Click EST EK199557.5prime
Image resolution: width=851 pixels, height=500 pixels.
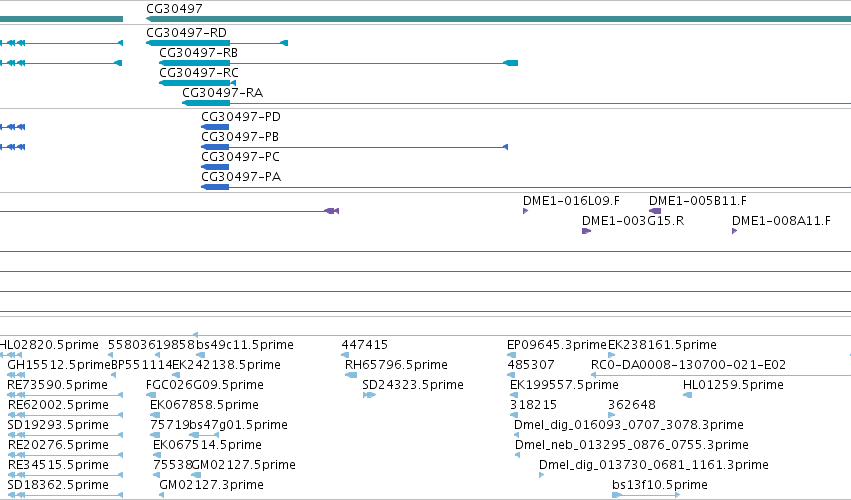tap(564, 385)
